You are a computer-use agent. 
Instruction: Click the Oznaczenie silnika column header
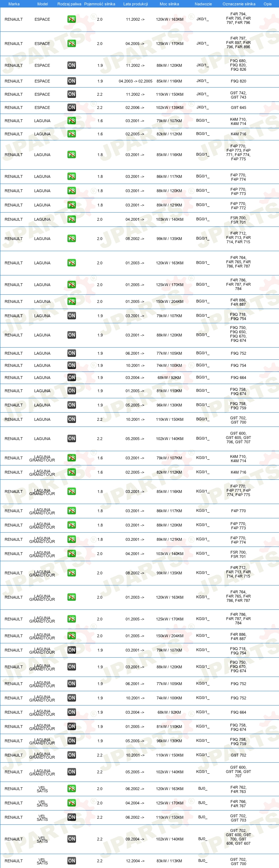click(x=239, y=4)
